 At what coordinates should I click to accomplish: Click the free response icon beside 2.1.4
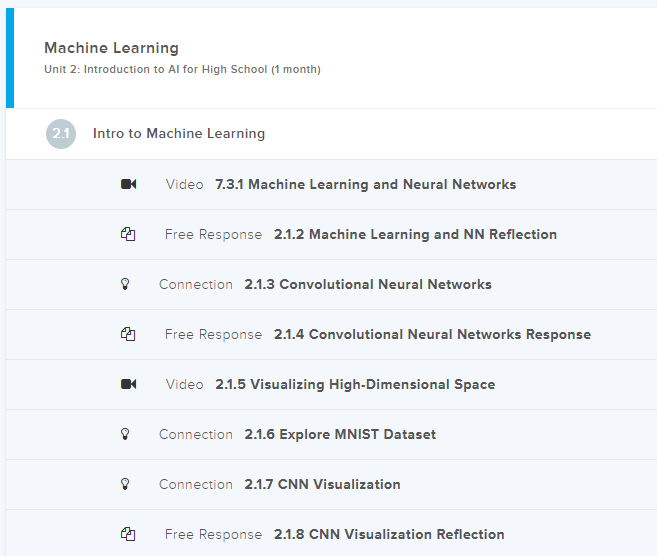coord(128,335)
